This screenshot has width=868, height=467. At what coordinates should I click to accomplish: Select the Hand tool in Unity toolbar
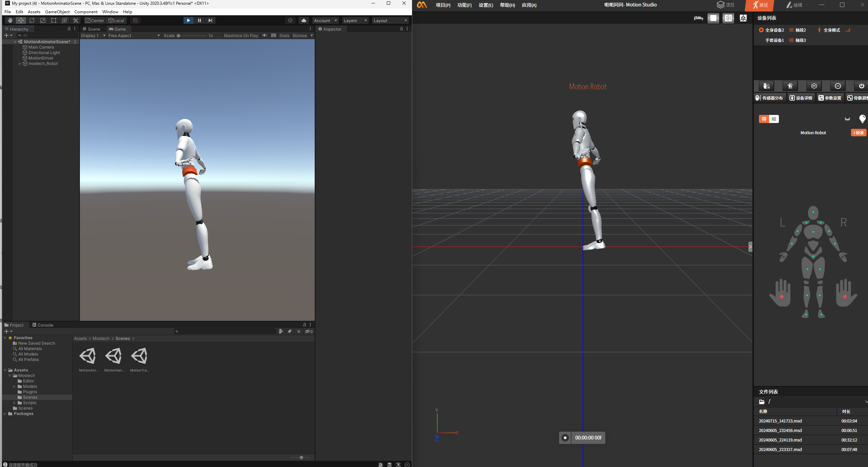click(x=10, y=20)
